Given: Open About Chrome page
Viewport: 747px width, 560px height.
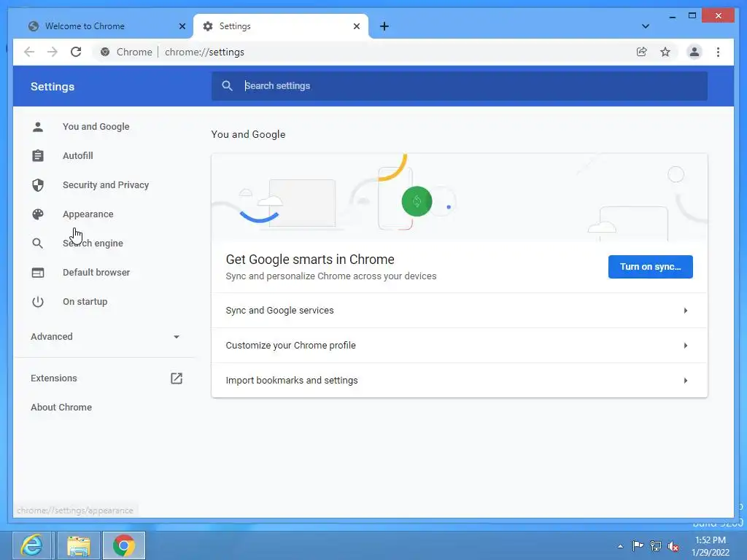Looking at the screenshot, I should [x=61, y=407].
